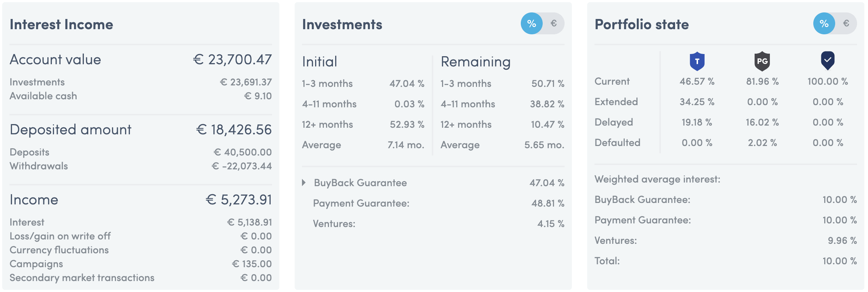Click the Payment Guarantee 48.81 % value
Image resolution: width=868 pixels, height=292 pixels.
[548, 203]
